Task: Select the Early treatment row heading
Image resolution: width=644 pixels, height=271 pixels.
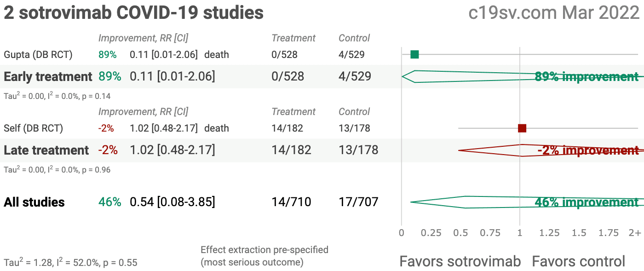Action: (48, 76)
